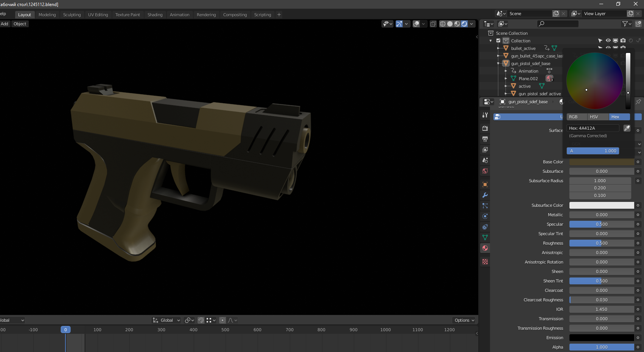Open the Texture properties checker icon
The width and height of the screenshot is (644, 352).
485,262
